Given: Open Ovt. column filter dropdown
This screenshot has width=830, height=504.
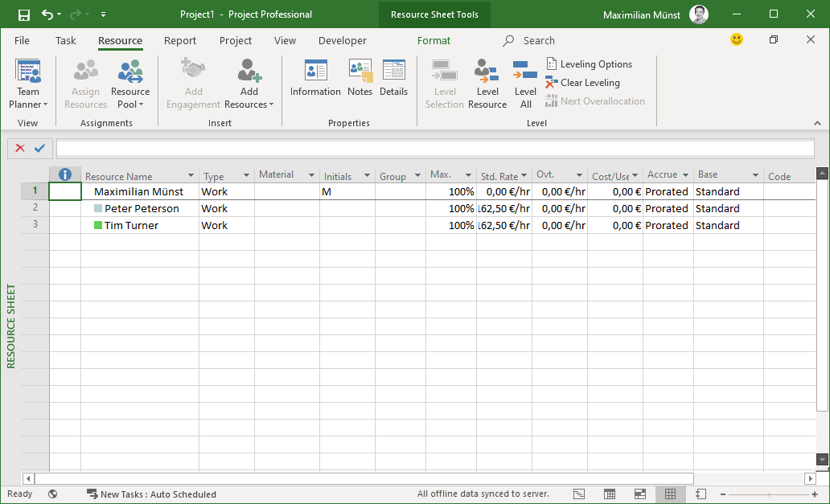Looking at the screenshot, I should 580,175.
